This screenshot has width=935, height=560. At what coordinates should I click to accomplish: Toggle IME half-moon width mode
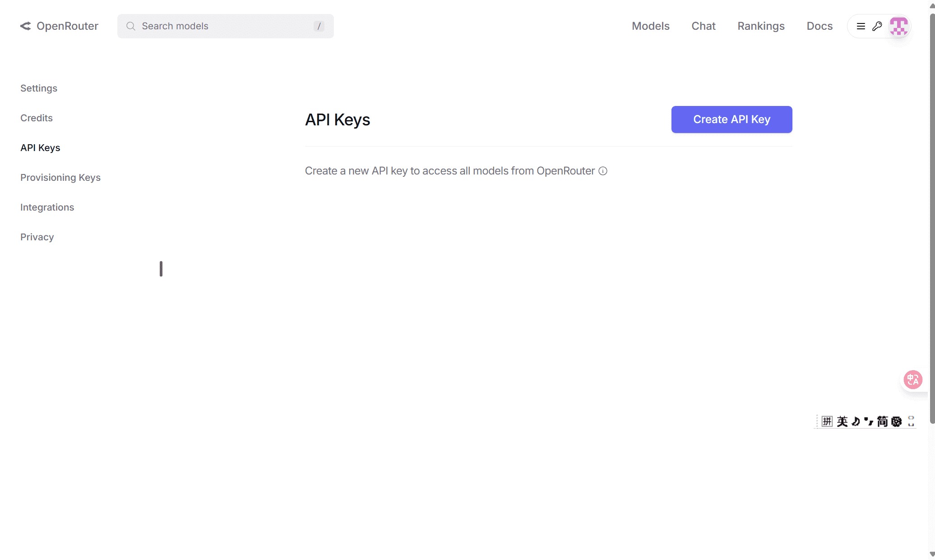tap(856, 421)
